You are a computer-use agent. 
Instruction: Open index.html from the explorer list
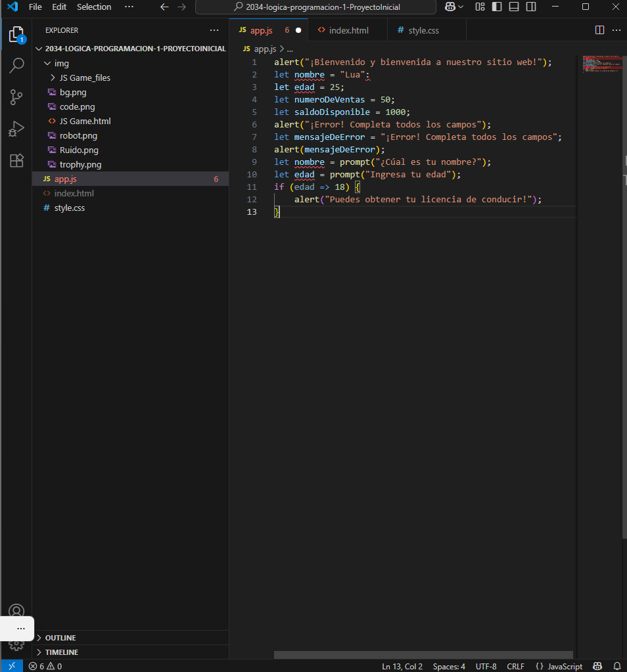click(131, 193)
